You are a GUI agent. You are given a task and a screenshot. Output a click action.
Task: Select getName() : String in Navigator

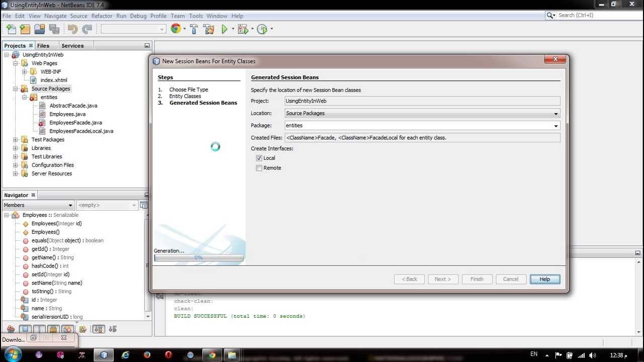pyautogui.click(x=52, y=257)
